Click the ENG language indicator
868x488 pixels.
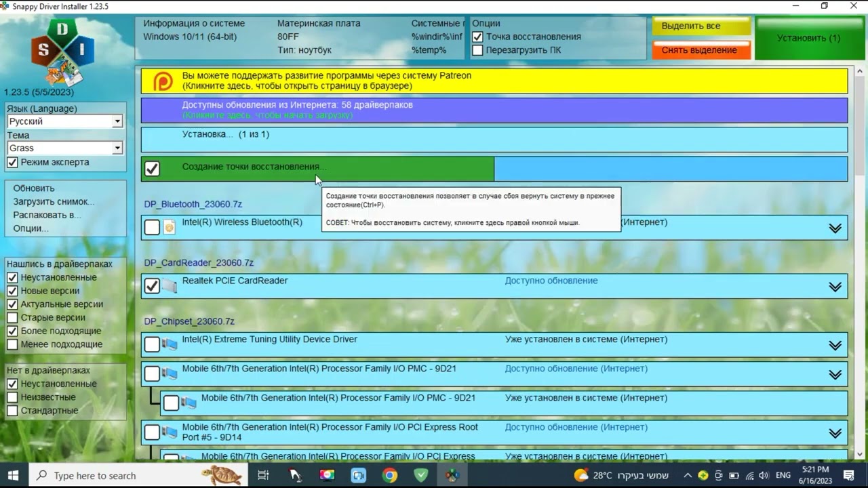783,476
